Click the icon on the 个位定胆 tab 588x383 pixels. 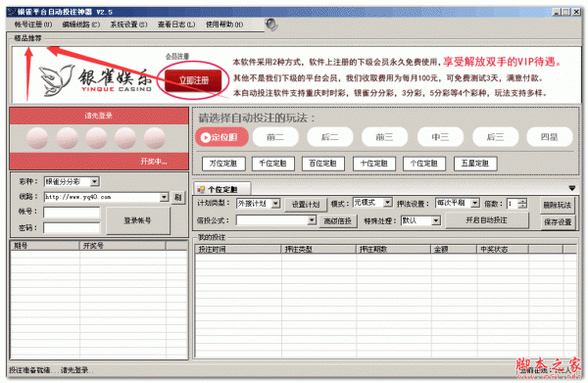pyautogui.click(x=201, y=189)
